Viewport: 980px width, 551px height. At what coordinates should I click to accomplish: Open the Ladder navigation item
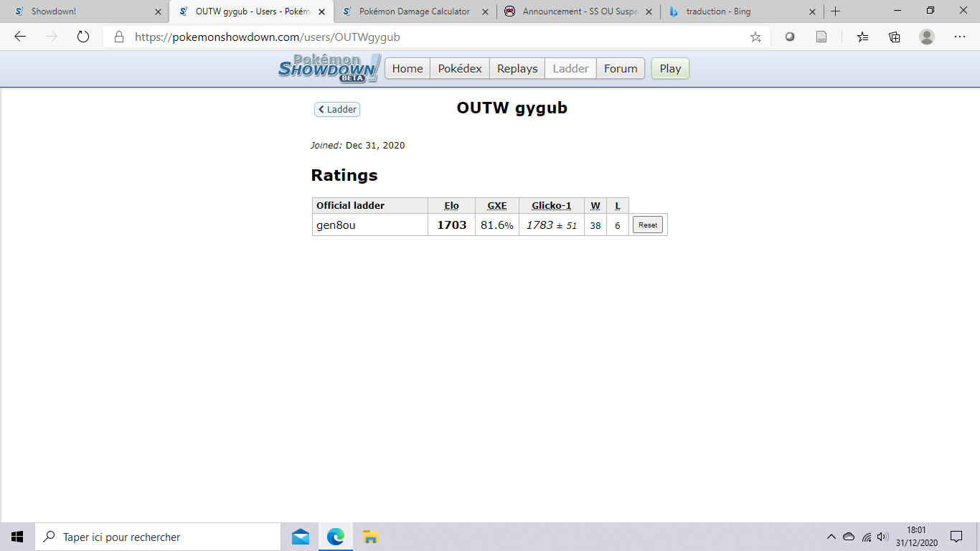(x=571, y=68)
